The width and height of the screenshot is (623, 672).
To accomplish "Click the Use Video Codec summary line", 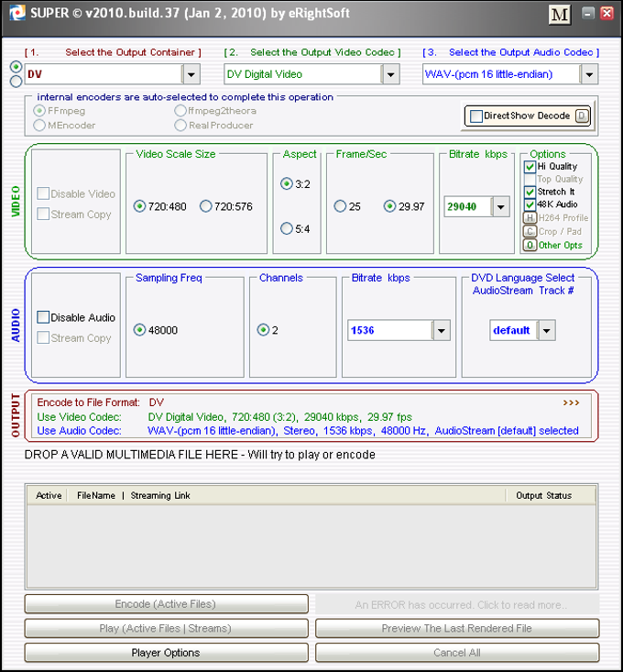I will click(x=224, y=417).
